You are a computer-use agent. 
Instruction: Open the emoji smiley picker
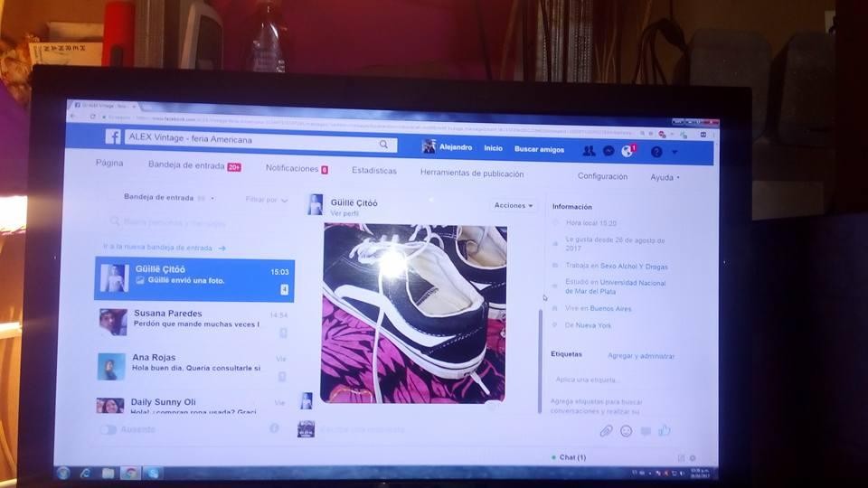(626, 431)
